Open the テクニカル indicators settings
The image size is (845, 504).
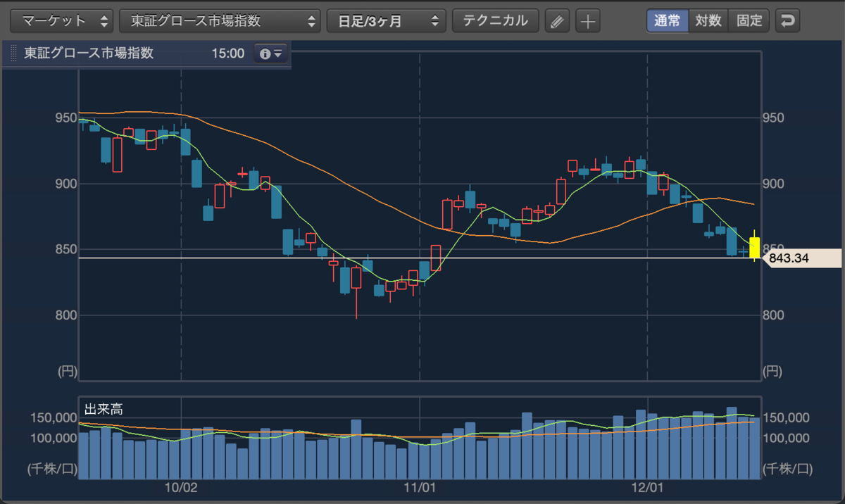(496, 20)
